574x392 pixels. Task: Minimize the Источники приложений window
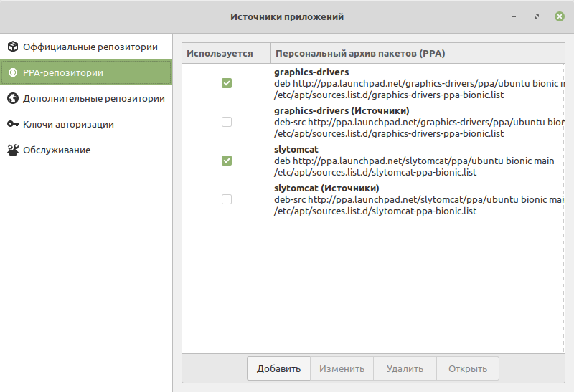point(514,16)
